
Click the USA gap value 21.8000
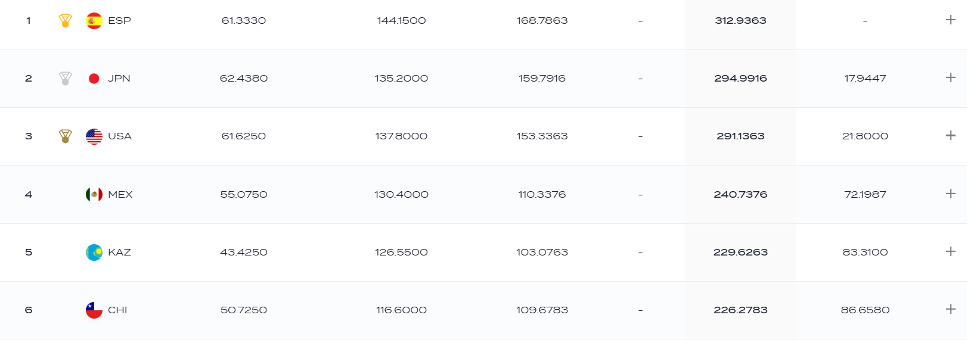865,136
